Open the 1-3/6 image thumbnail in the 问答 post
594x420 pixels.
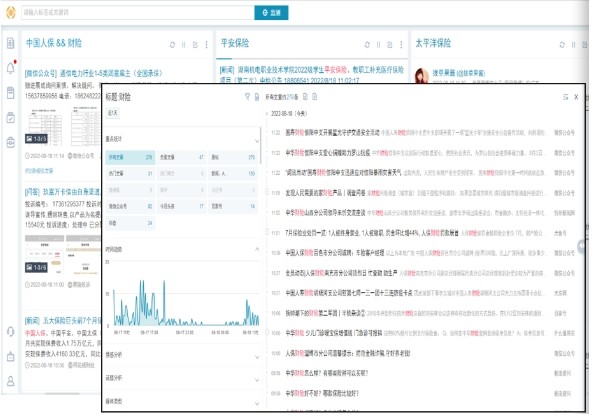[44, 254]
